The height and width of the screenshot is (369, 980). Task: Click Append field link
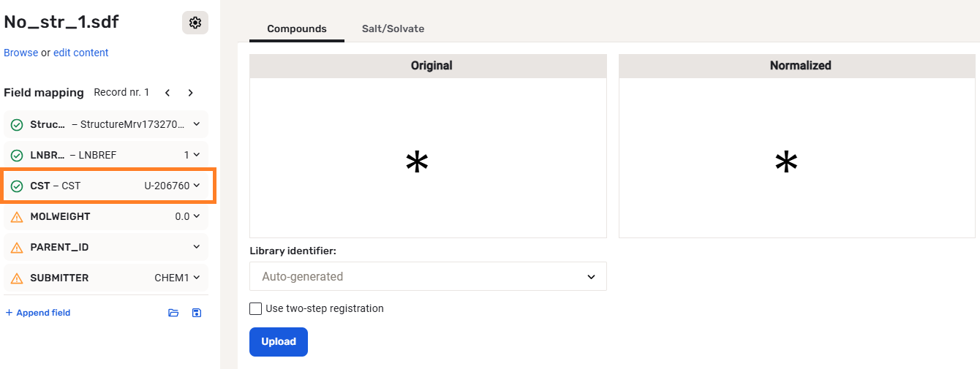38,313
